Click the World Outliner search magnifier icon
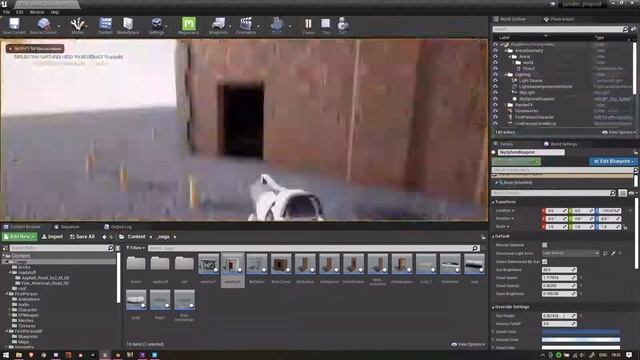Viewport: 640px width, 360px height. pos(625,29)
